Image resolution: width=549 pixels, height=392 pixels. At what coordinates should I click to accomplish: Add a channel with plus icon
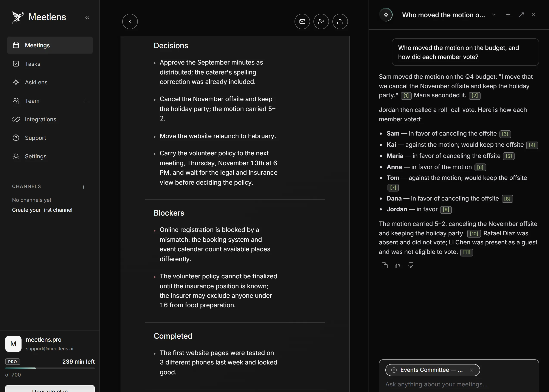(x=83, y=187)
